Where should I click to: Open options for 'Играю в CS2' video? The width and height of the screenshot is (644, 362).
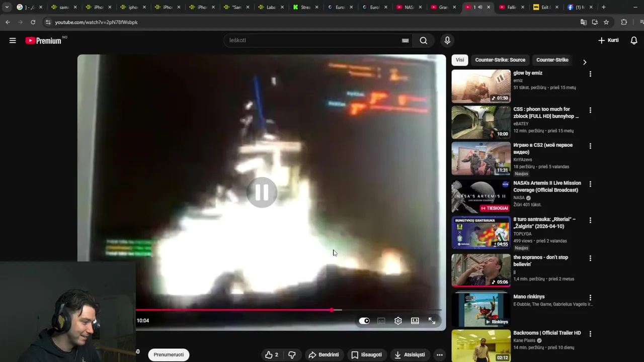click(x=590, y=146)
